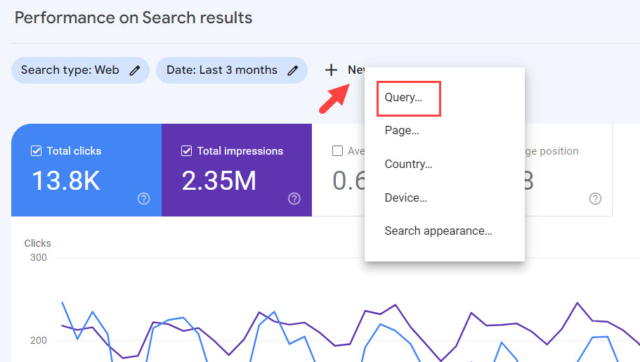The height and width of the screenshot is (362, 640).
Task: Click the 200 axis value
Action: coord(38,340)
